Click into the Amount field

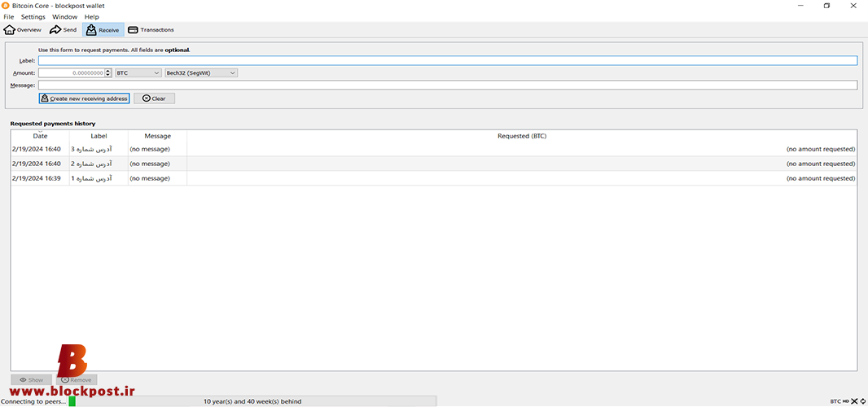(72, 72)
